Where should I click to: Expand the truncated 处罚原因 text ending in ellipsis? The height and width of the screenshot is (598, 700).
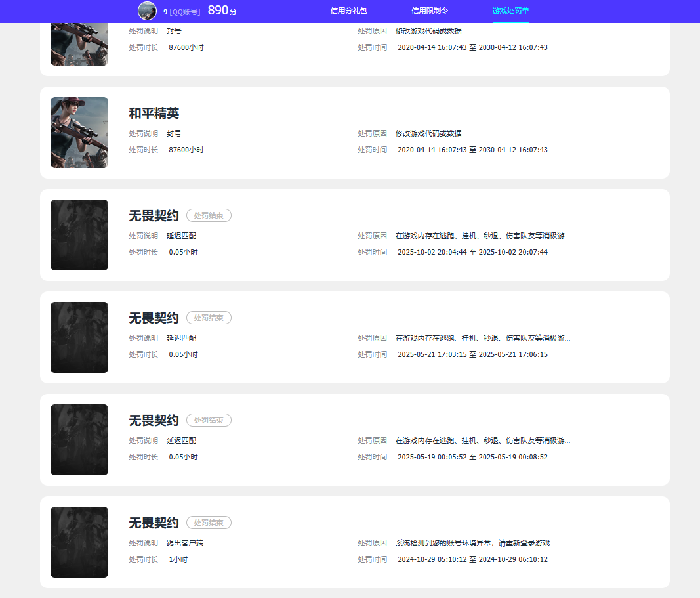click(x=482, y=235)
